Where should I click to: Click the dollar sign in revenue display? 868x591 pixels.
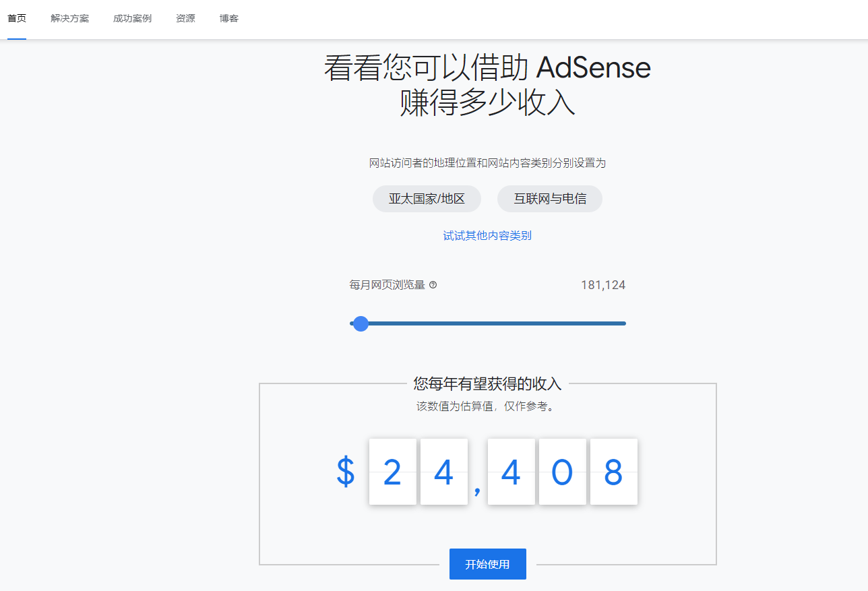point(344,472)
